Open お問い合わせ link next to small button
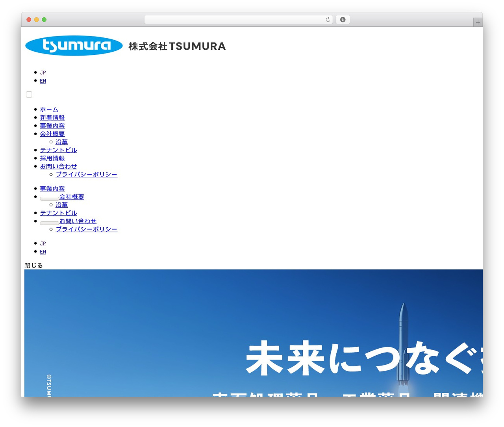504x427 pixels. click(x=78, y=221)
